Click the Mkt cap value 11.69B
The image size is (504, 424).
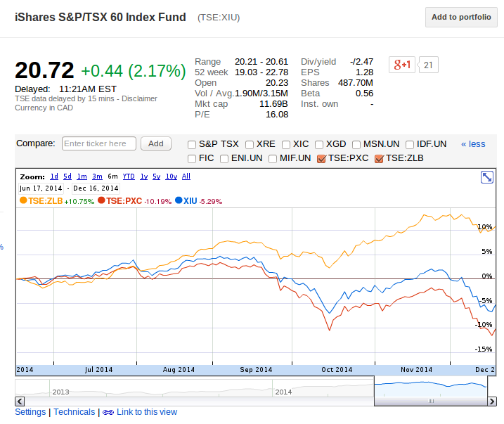[x=273, y=104]
